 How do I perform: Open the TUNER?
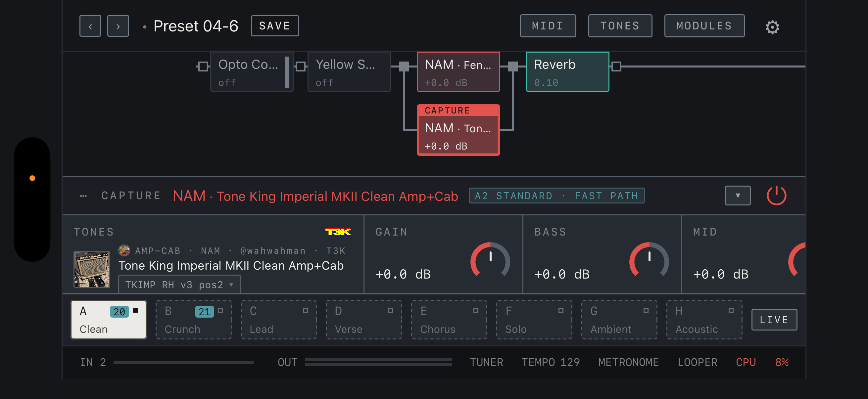486,362
